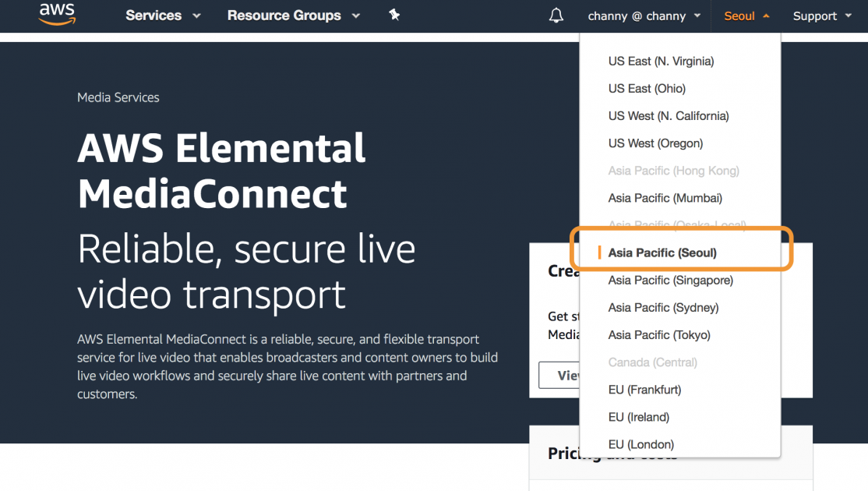Select US East (Ohio) region
Viewport: 868px width, 491px height.
[647, 88]
